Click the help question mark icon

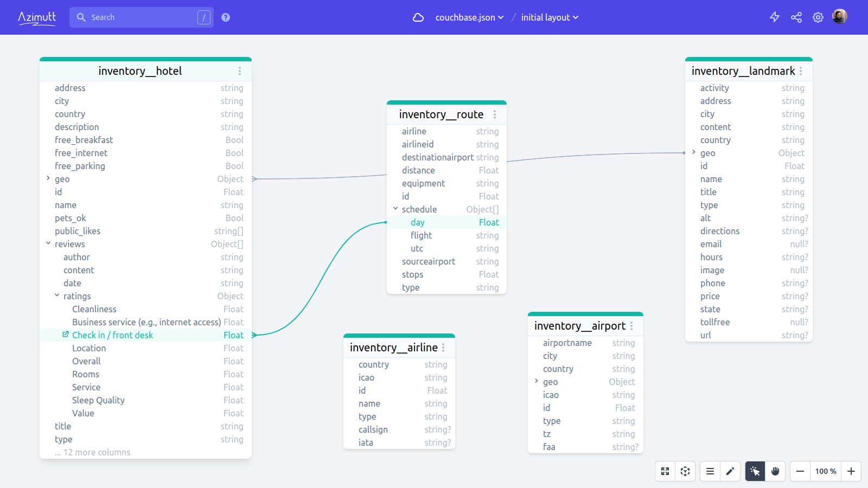click(225, 17)
